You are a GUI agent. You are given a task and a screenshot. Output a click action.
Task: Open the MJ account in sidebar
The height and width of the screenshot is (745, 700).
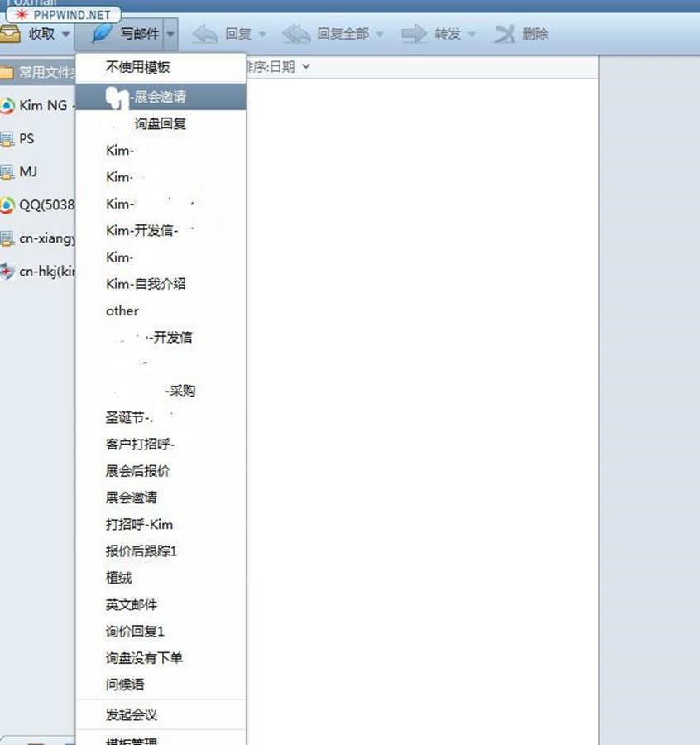click(x=28, y=172)
